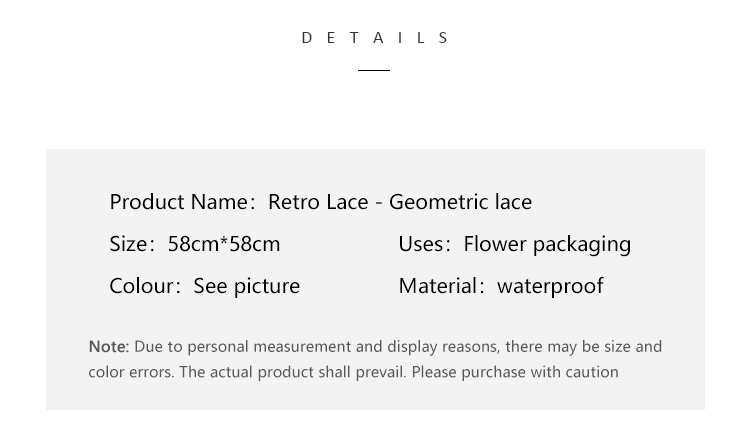Click the Colour label
The image size is (750, 448).
[143, 286]
